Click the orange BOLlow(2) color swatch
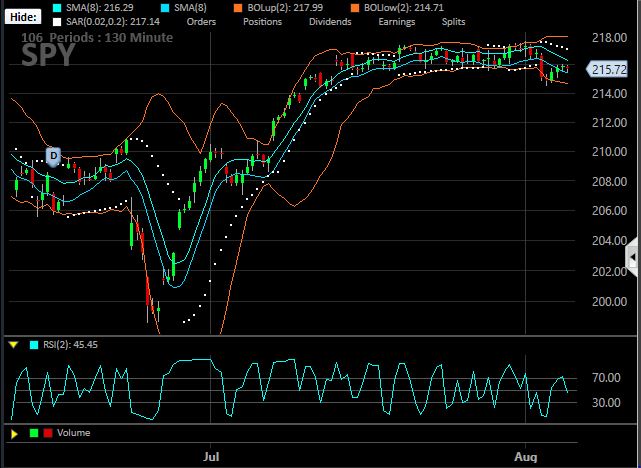The height and width of the screenshot is (468, 641). [355, 8]
